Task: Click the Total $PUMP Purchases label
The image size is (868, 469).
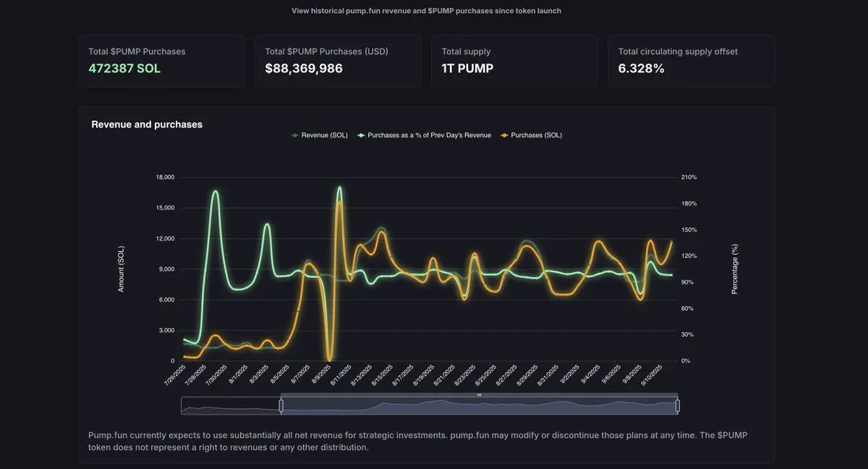Action: (x=137, y=51)
